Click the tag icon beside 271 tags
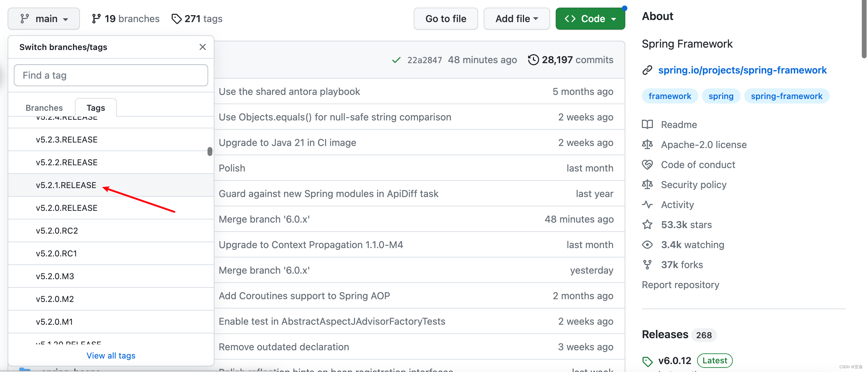 (176, 19)
